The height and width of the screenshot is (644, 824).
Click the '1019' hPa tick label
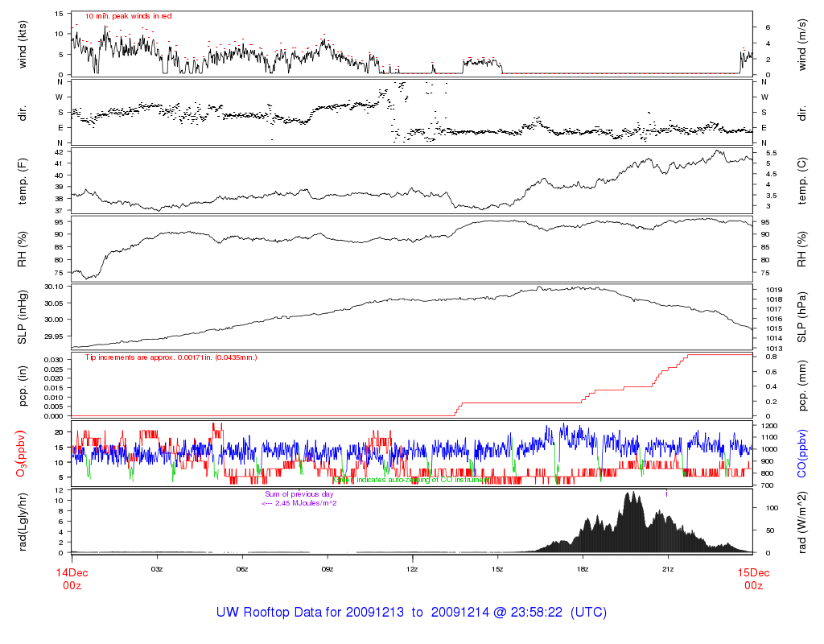point(774,290)
